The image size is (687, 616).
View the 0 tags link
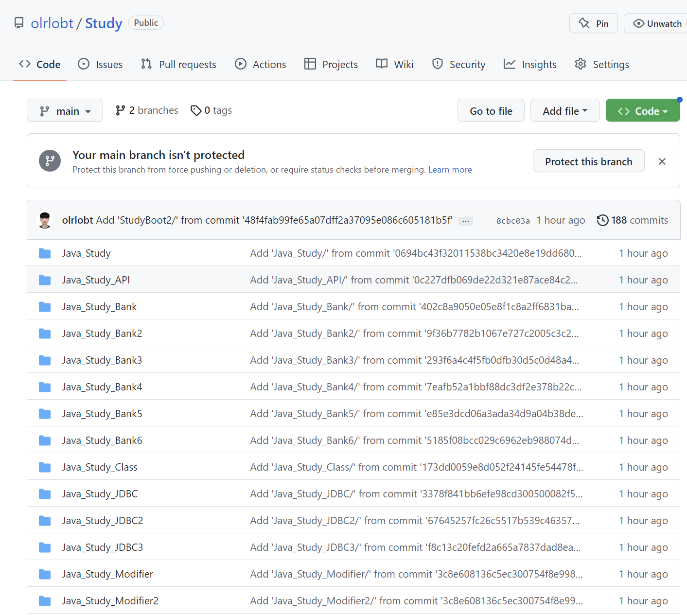pyautogui.click(x=211, y=110)
